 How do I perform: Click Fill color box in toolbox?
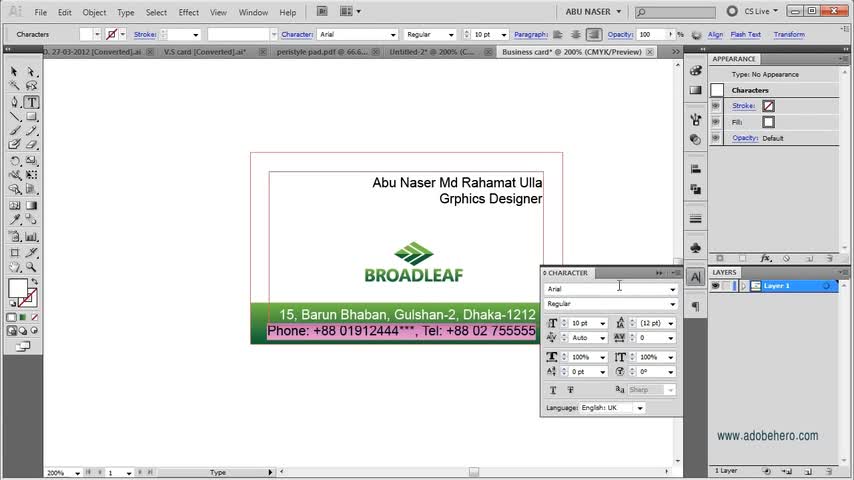coord(17,288)
